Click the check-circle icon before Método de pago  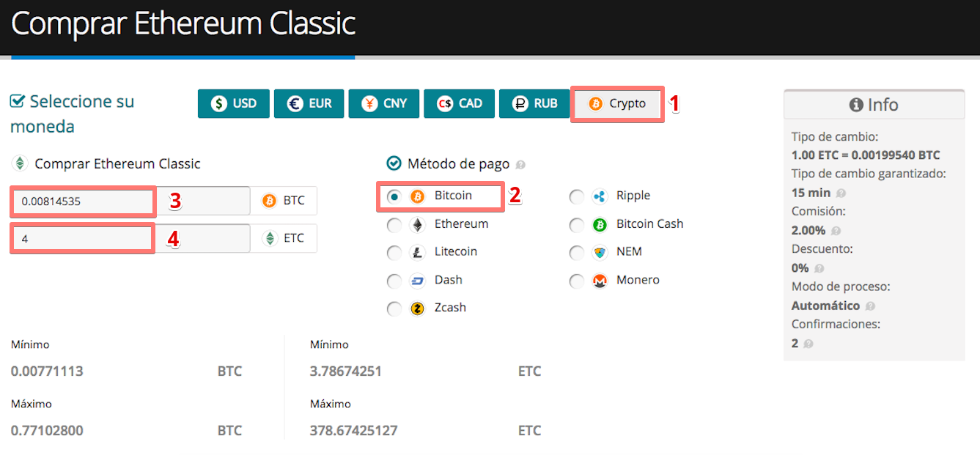coord(394,163)
